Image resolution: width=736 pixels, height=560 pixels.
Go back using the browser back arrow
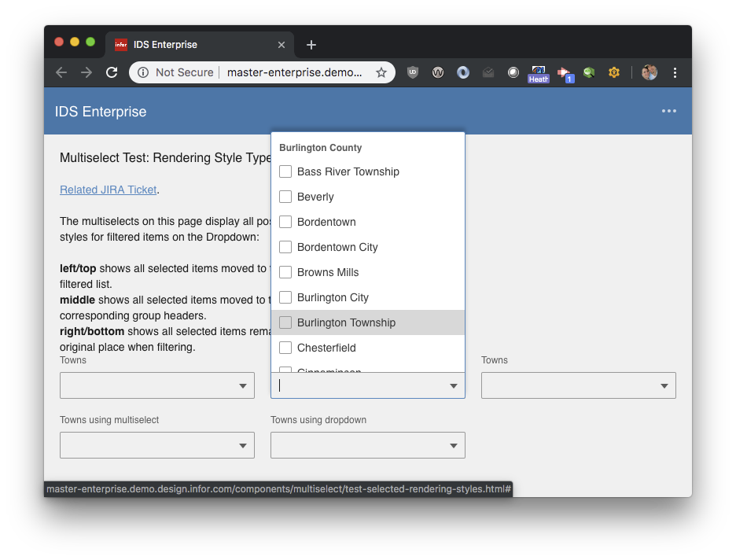click(x=61, y=72)
